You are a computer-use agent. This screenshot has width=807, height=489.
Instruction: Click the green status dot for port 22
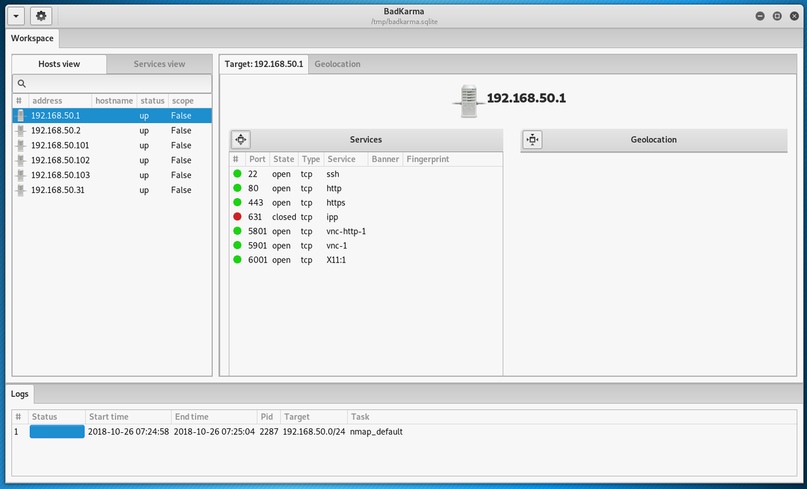(238, 174)
